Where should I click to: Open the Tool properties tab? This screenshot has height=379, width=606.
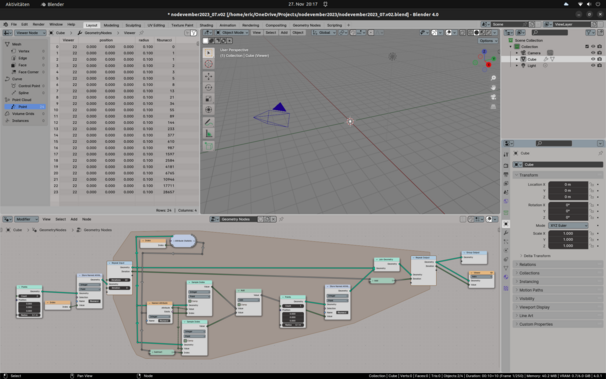506,155
